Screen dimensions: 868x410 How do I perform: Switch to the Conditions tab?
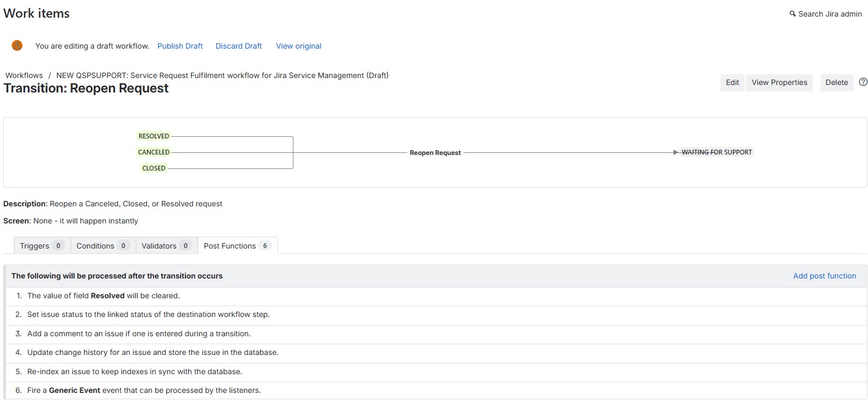pos(103,246)
